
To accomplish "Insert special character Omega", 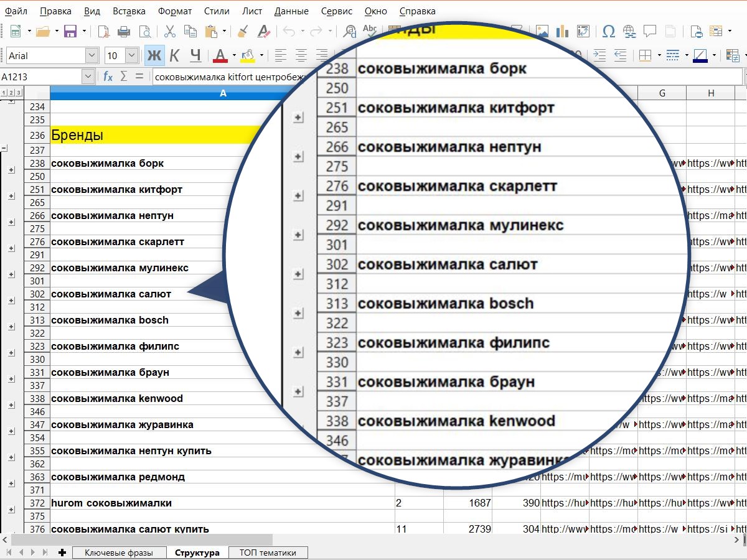I will click(x=609, y=31).
